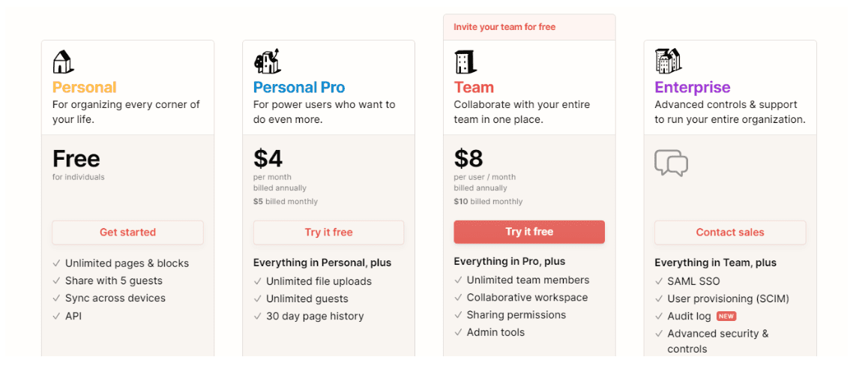Click the checkmark beside Unlimited file uploads
Screen dimensions: 868x381
coord(257,281)
